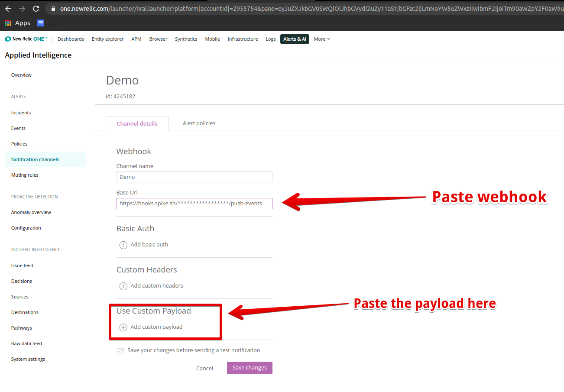This screenshot has height=392, width=564.
Task: Open the Google Docs bookmark icon
Action: pyautogui.click(x=41, y=23)
